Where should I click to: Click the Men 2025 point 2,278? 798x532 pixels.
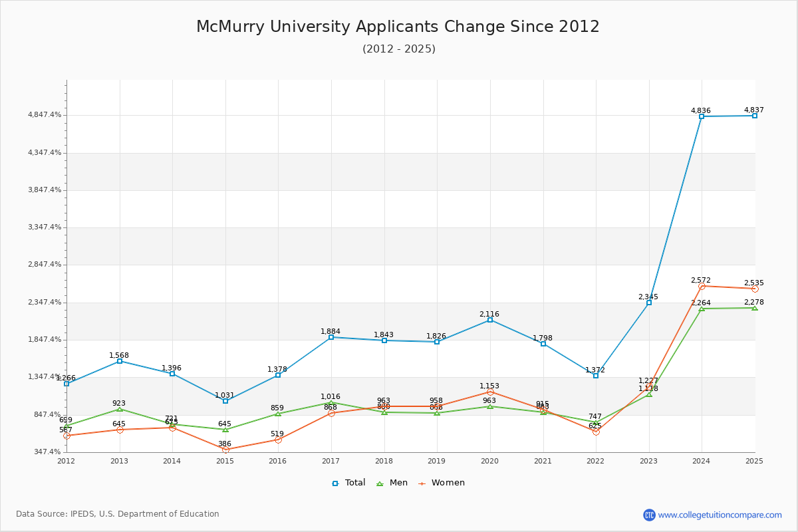click(x=755, y=308)
